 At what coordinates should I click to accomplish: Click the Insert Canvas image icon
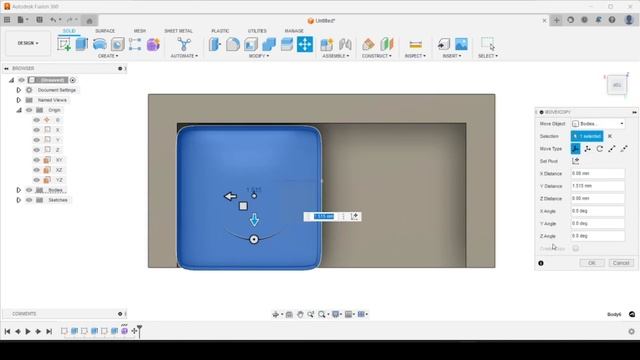click(461, 44)
